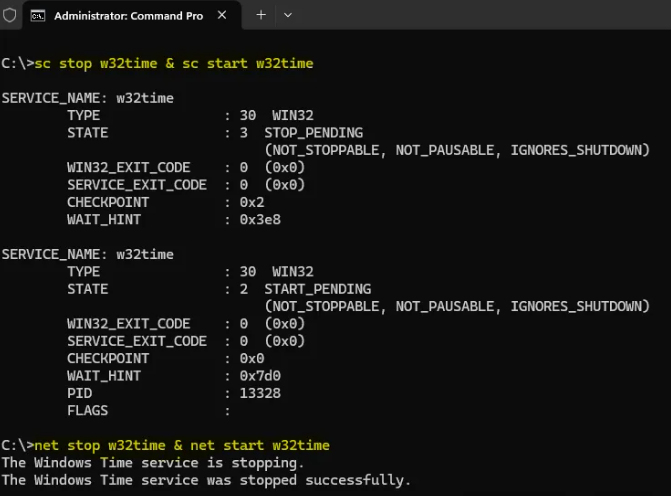
Task: Click the START_PENDING state text
Action: click(x=317, y=289)
